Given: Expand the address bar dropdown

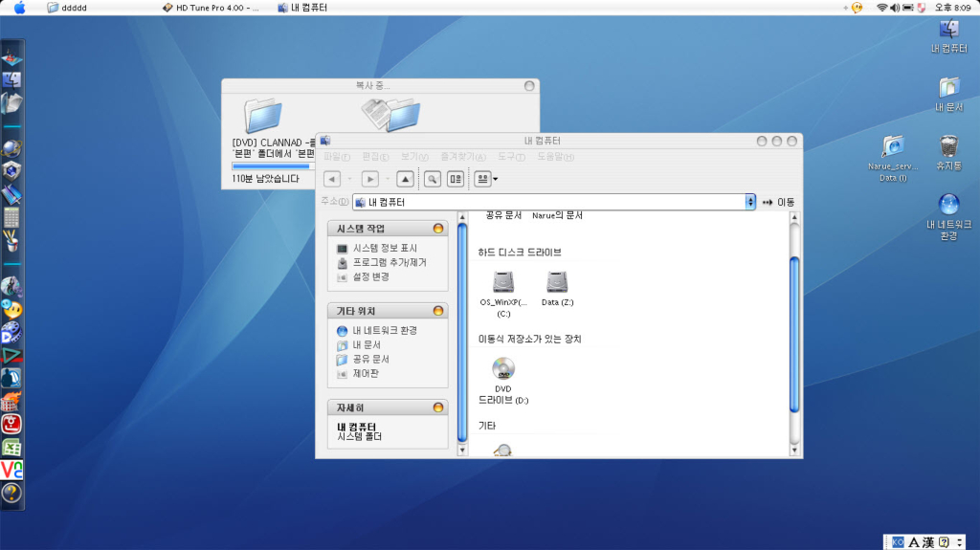Looking at the screenshot, I should [x=750, y=202].
